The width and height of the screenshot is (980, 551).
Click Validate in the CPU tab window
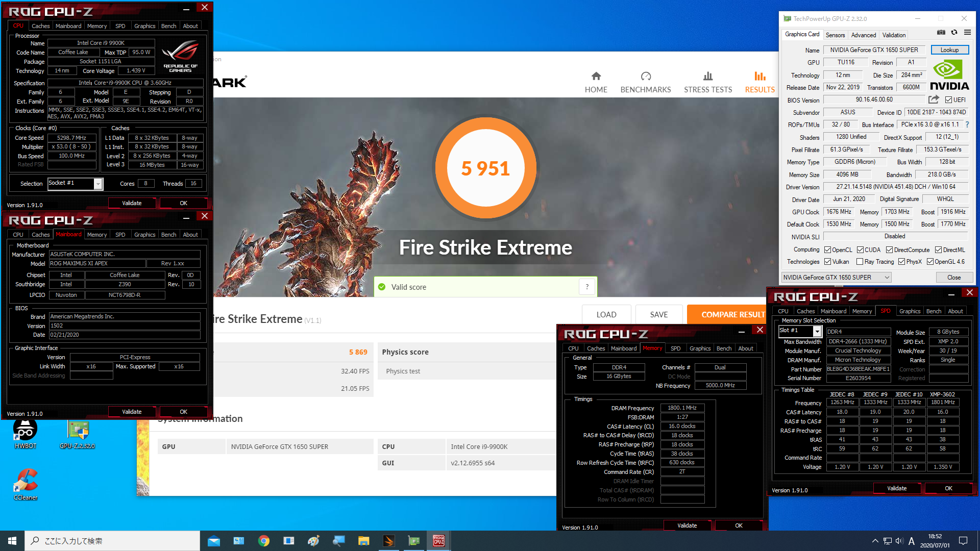pyautogui.click(x=132, y=203)
